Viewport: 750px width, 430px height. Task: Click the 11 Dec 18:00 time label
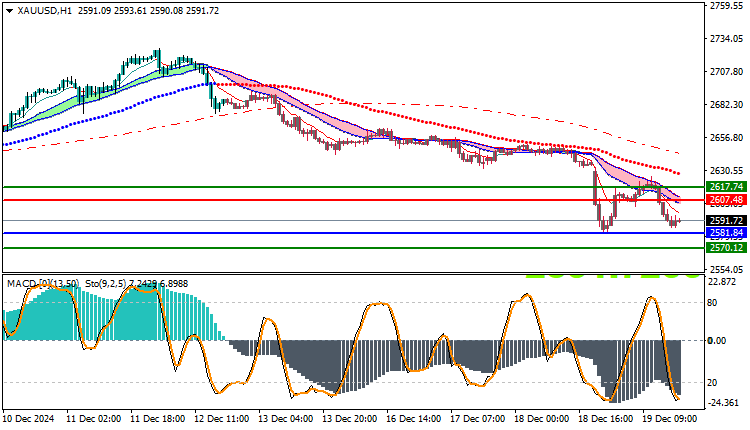tap(157, 419)
